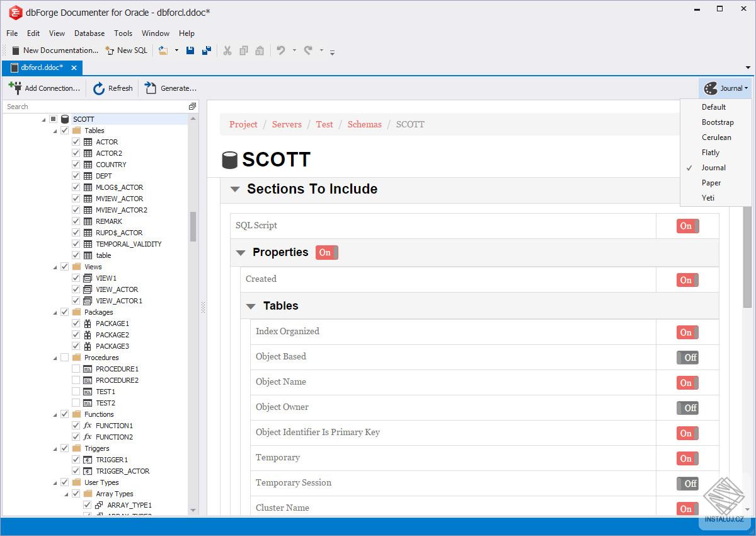The width and height of the screenshot is (756, 536).
Task: Check the PROCEDURE2 checkbox
Action: click(76, 380)
